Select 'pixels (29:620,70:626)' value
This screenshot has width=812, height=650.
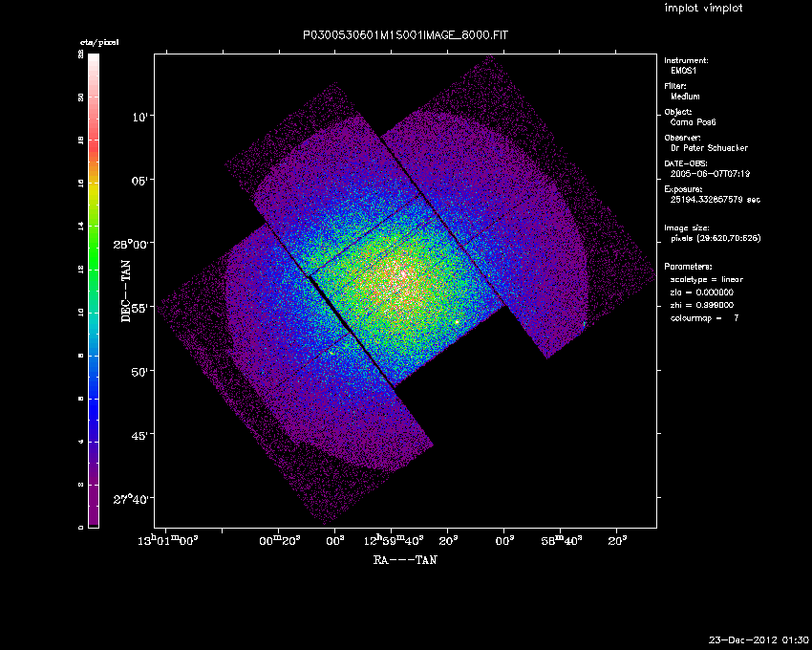[x=716, y=238]
